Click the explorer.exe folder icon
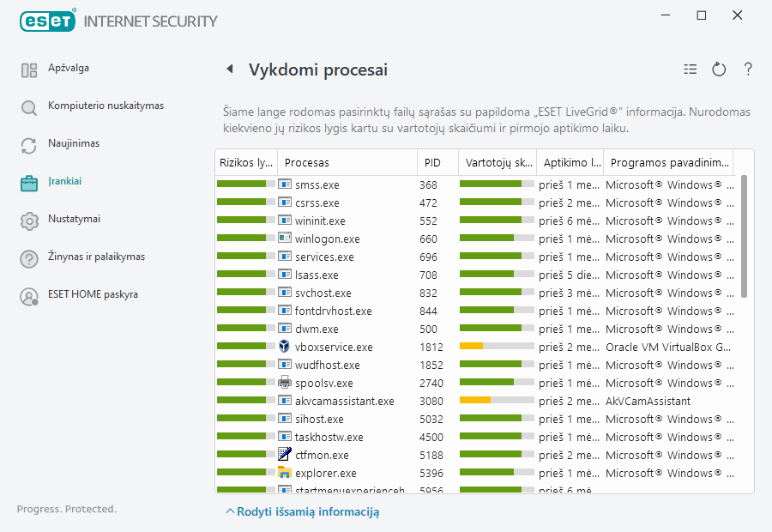The image size is (772, 532). (x=285, y=473)
